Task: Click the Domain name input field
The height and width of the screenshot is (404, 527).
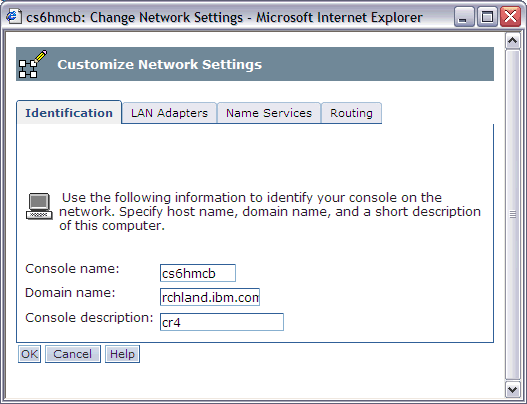Action: [210, 297]
